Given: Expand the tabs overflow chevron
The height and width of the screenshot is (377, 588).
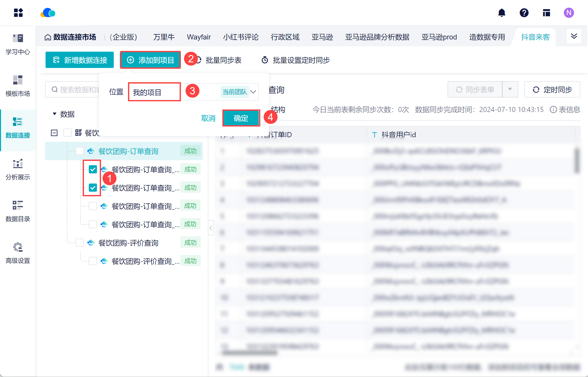Looking at the screenshot, I should tap(574, 36).
